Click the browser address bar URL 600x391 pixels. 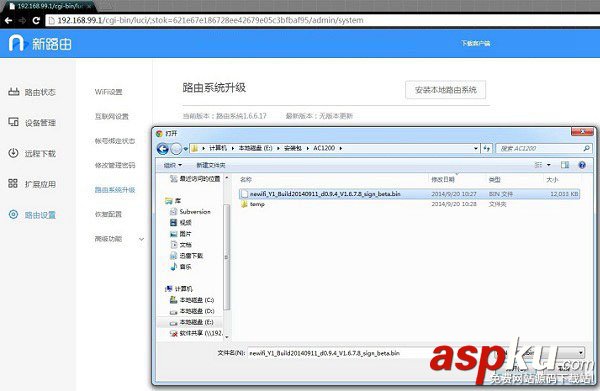(x=210, y=20)
